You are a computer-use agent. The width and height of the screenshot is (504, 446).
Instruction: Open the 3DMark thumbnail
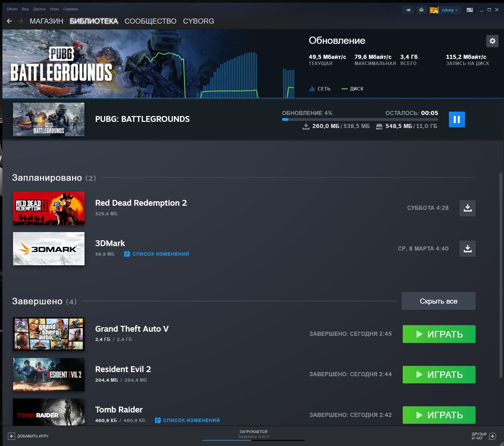(x=49, y=249)
